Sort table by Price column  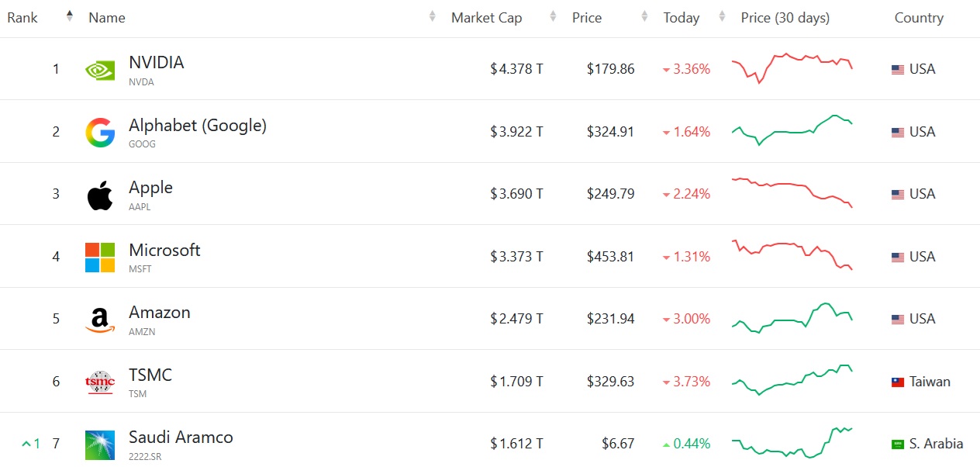coord(587,18)
